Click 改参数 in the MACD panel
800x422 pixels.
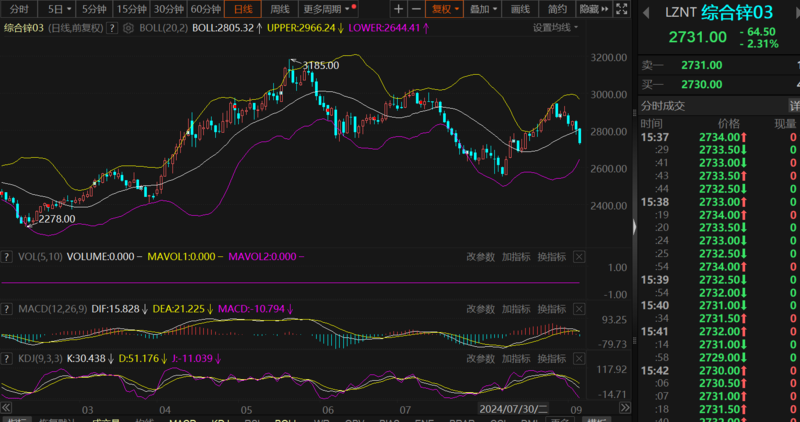480,308
